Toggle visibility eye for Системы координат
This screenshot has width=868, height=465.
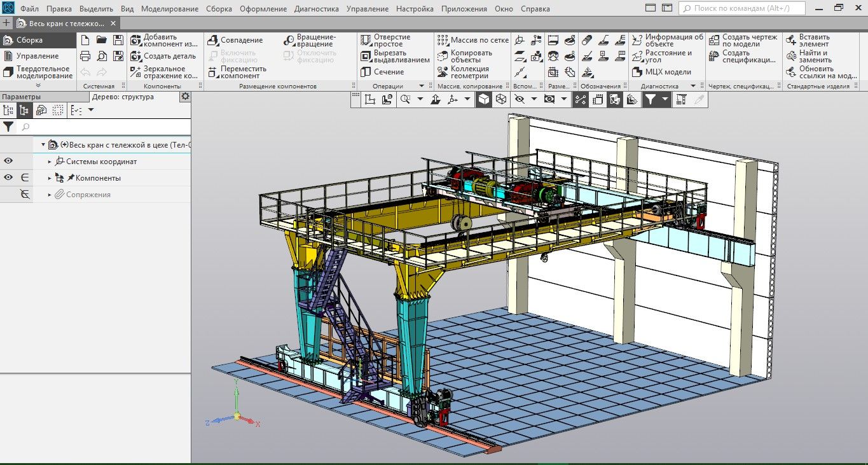coord(8,162)
